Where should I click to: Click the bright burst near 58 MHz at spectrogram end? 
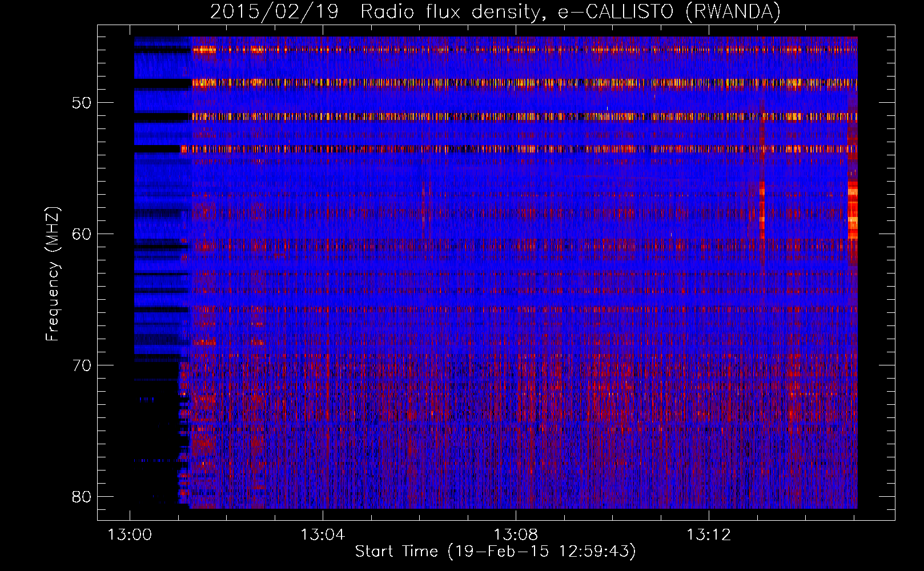coord(853,210)
